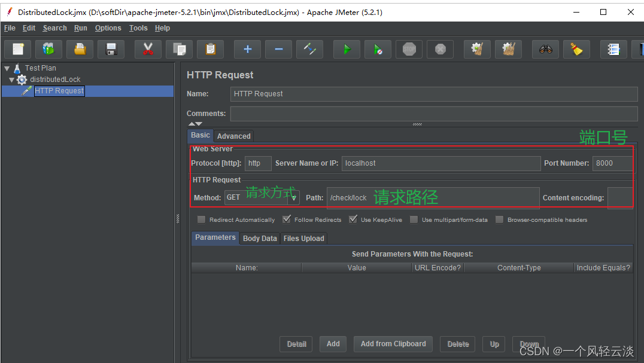Click the Expand All plus icon
This screenshot has width=644, height=363.
coord(248,50)
